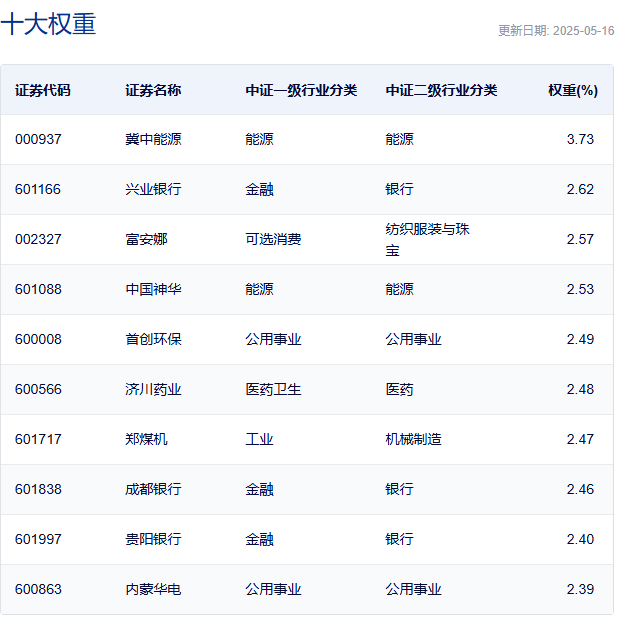Open the 内蒙华电 stock entry
Image resolution: width=627 pixels, height=617 pixels.
click(153, 589)
